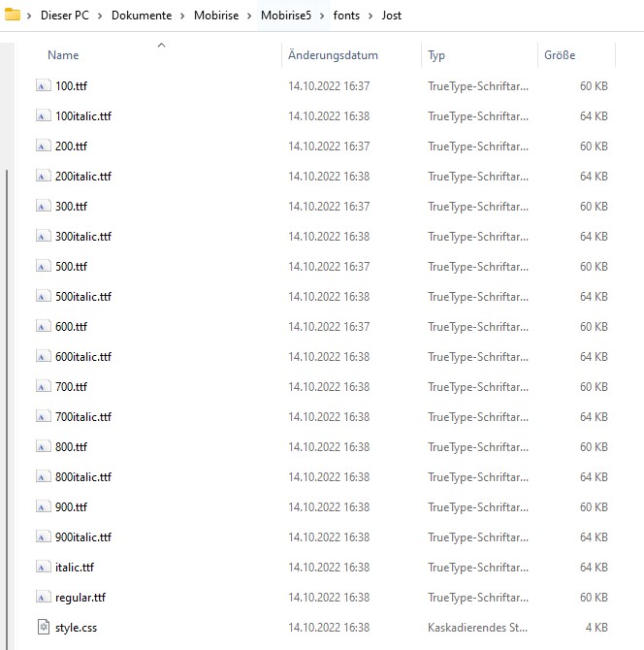
Task: Click the icon beside 700italic.ttf
Action: tap(43, 417)
